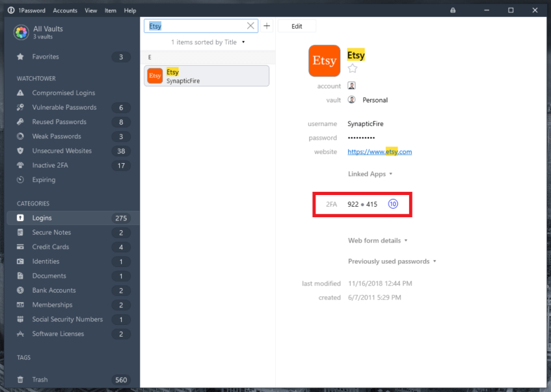Image resolution: width=551 pixels, height=392 pixels.
Task: Expand the Linked Apps section
Action: click(371, 174)
